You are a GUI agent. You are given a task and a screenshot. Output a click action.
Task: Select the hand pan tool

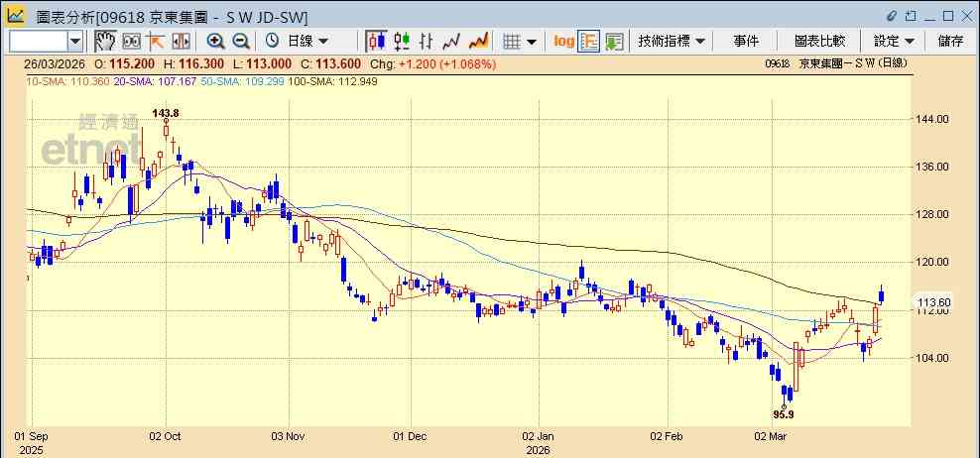pyautogui.click(x=105, y=42)
